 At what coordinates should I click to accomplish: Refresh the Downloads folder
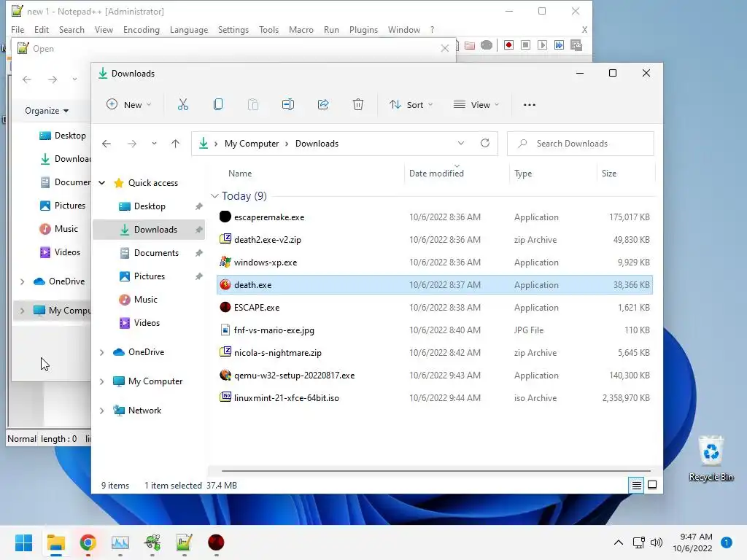click(x=485, y=144)
